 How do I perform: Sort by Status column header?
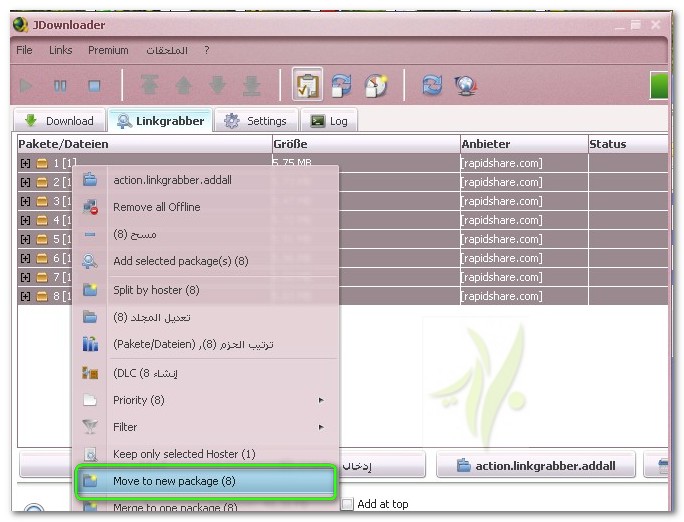(628, 144)
